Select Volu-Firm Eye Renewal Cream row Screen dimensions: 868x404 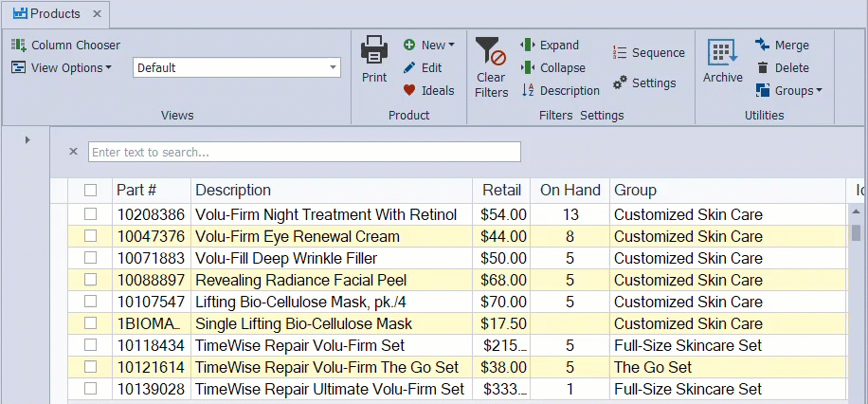click(x=458, y=237)
